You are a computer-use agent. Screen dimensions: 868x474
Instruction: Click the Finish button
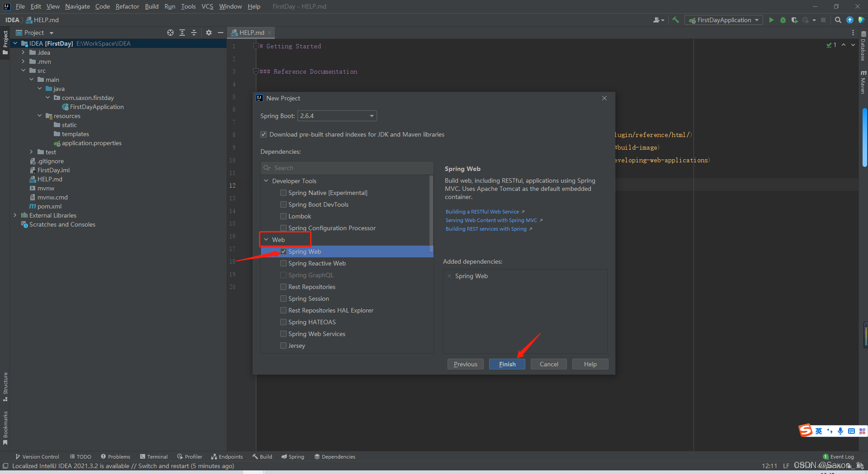click(x=507, y=364)
